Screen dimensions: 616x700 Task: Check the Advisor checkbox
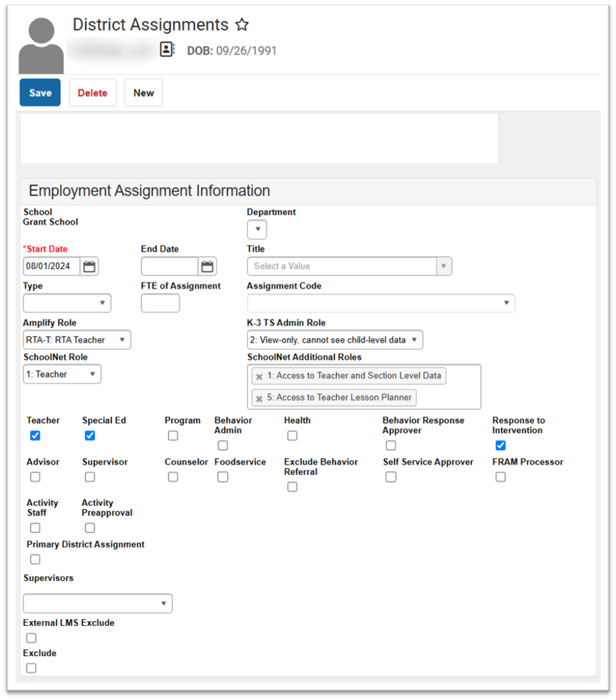click(35, 477)
